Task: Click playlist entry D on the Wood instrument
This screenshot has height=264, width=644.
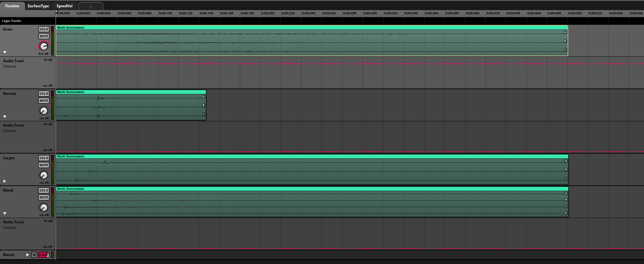Action: point(566,213)
